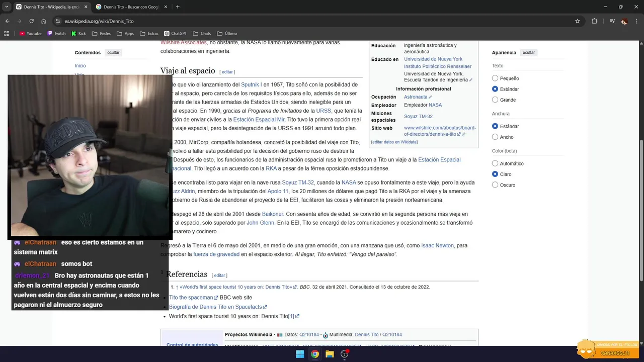The height and width of the screenshot is (362, 644).
Task: Open the Estación Espacial Mir link
Action: [259, 120]
